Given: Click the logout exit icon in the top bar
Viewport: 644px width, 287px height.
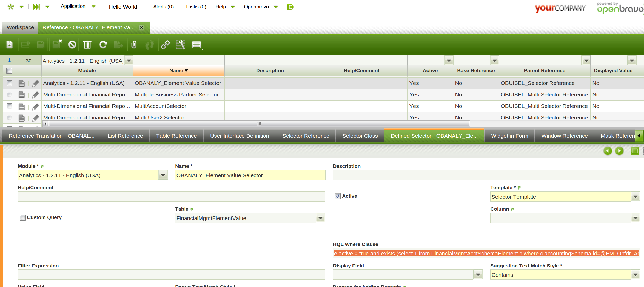Looking at the screenshot, I should [290, 7].
